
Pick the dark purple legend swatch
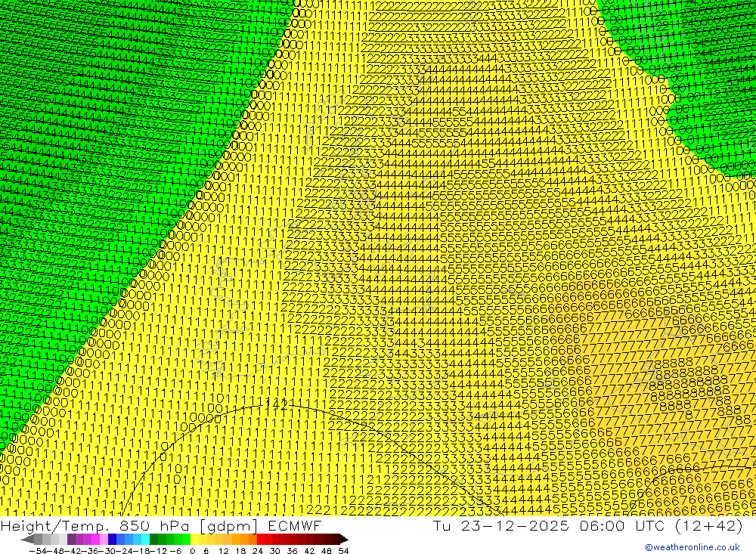71,540
